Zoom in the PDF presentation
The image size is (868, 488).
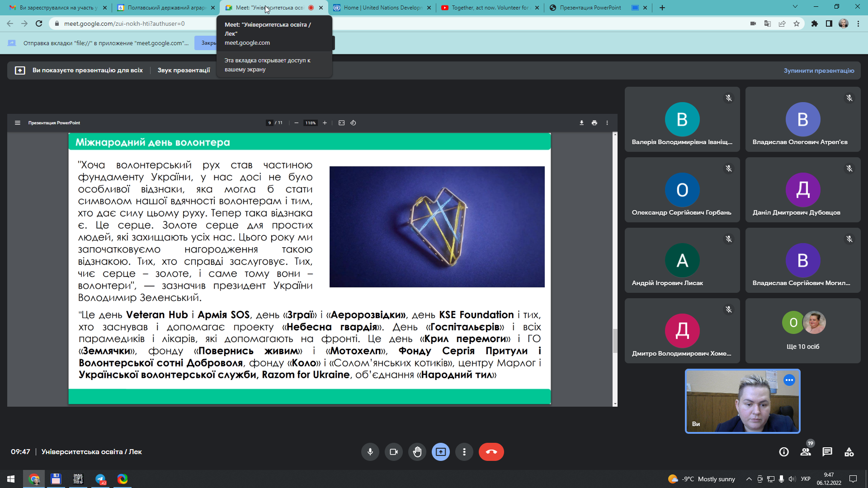coord(325,123)
